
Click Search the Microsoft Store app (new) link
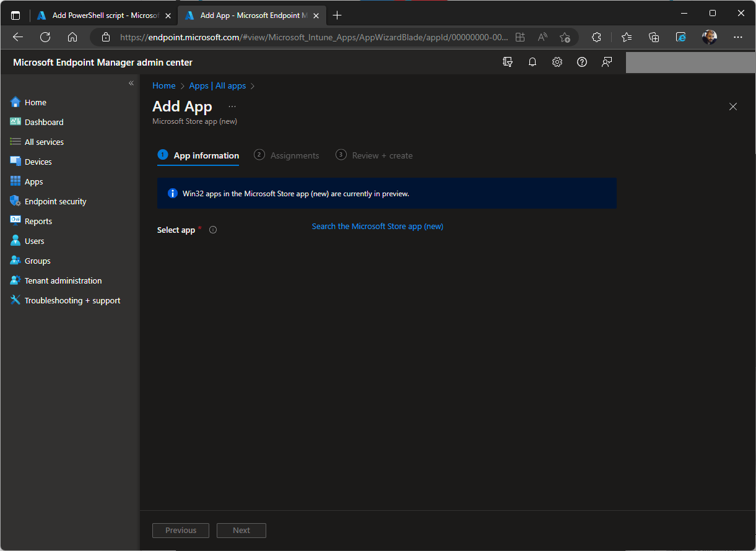pyautogui.click(x=378, y=227)
